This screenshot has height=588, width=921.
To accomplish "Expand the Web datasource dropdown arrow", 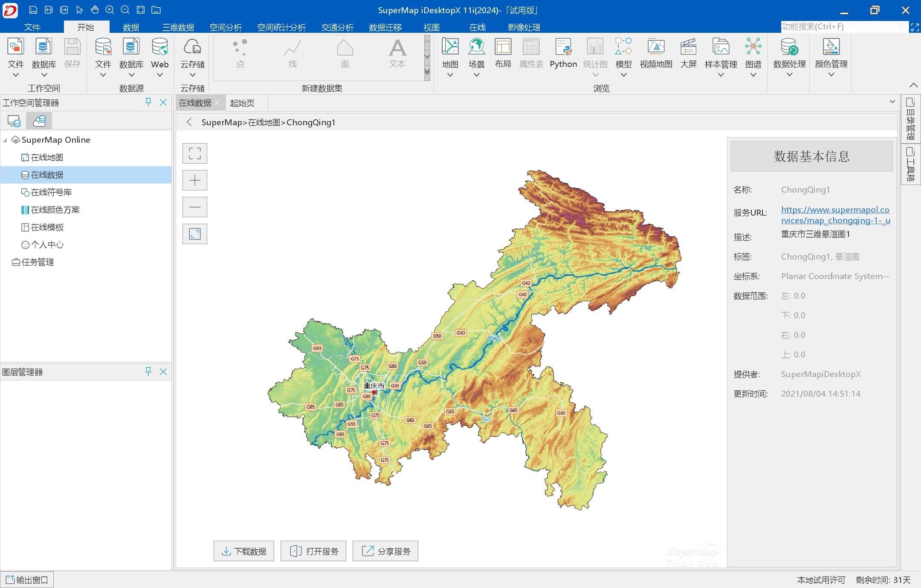I will [160, 75].
